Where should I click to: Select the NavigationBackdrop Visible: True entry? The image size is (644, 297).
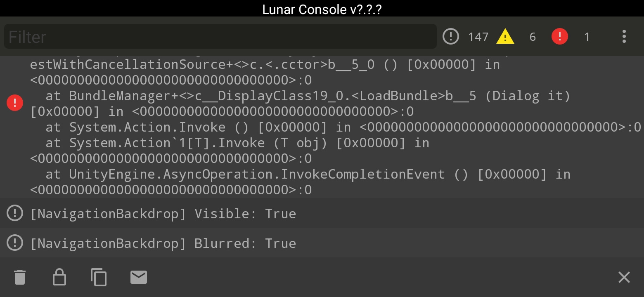point(322,213)
